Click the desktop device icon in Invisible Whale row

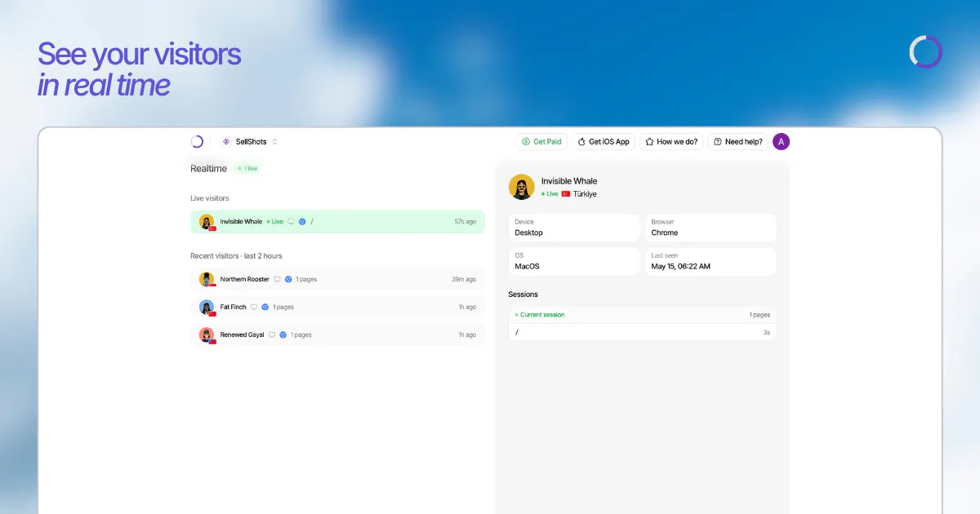click(x=291, y=221)
